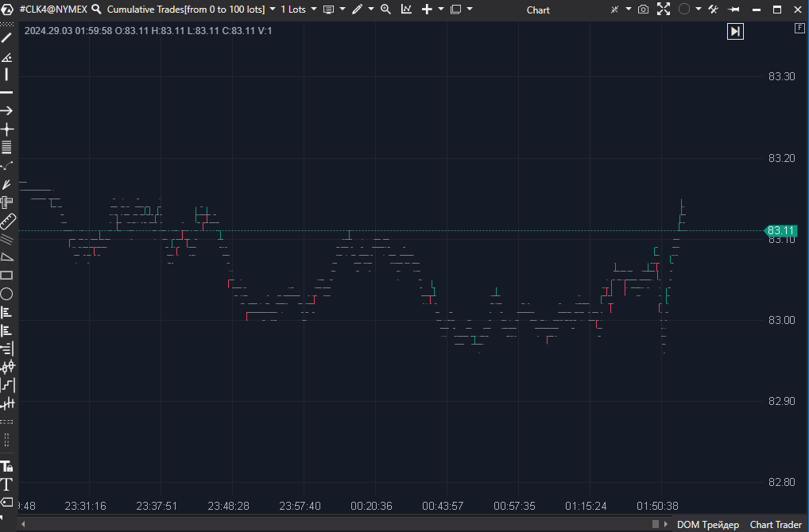Select the ruler measurement tool
Viewport: 809px width, 532px height.
[7, 221]
